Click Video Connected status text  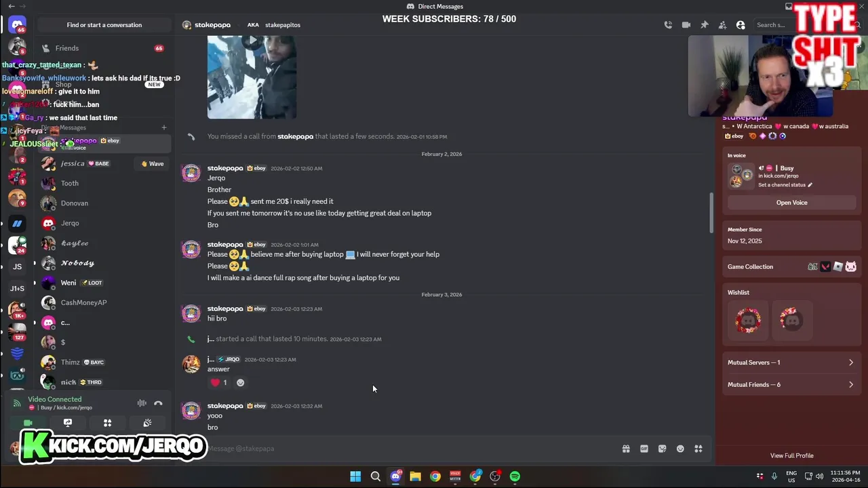55,399
